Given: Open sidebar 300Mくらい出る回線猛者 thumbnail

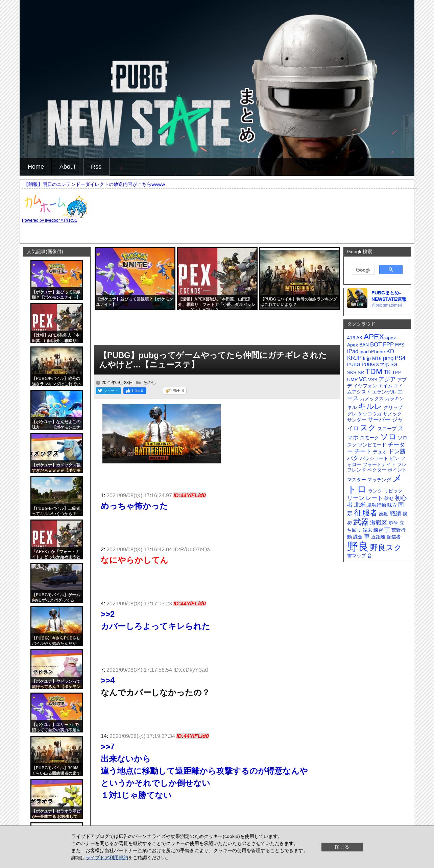Looking at the screenshot, I should pos(57,756).
